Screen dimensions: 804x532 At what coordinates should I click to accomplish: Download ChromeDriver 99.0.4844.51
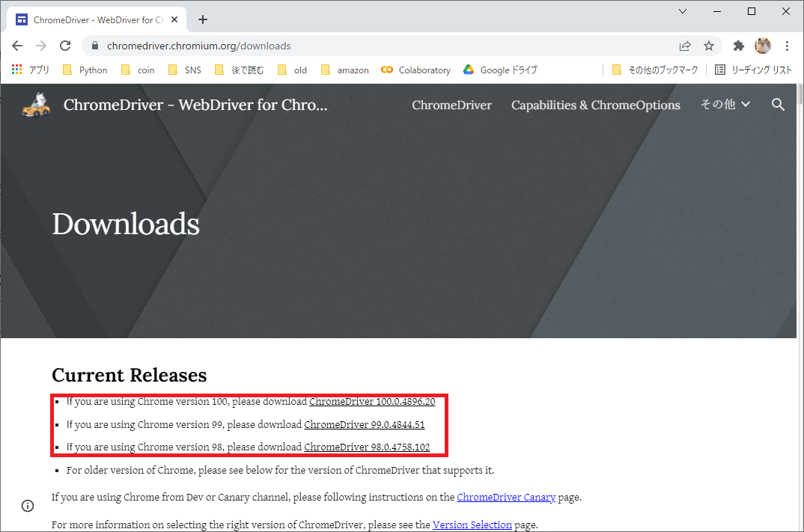(365, 424)
